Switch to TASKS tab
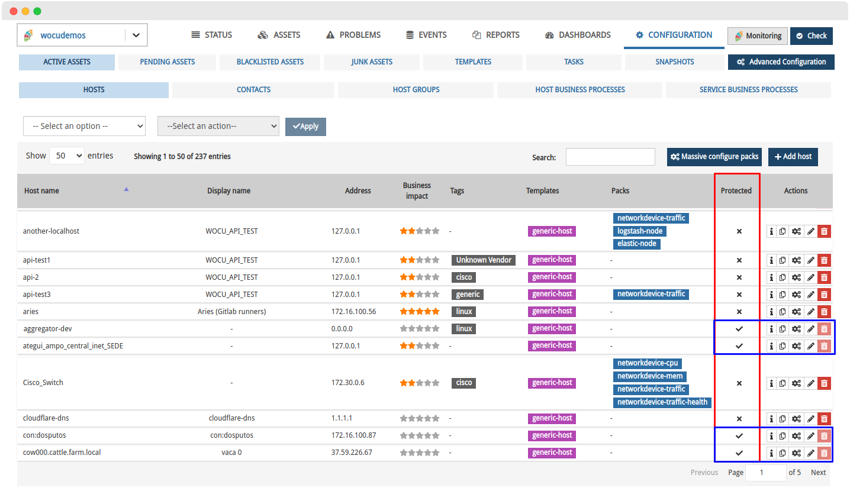 click(574, 62)
